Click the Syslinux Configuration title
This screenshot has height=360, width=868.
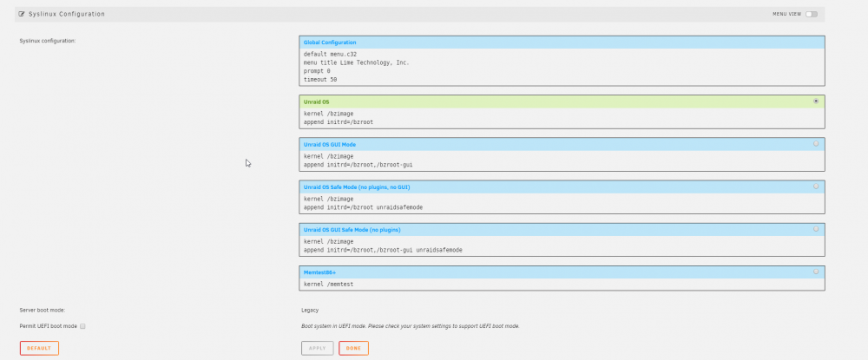click(67, 14)
